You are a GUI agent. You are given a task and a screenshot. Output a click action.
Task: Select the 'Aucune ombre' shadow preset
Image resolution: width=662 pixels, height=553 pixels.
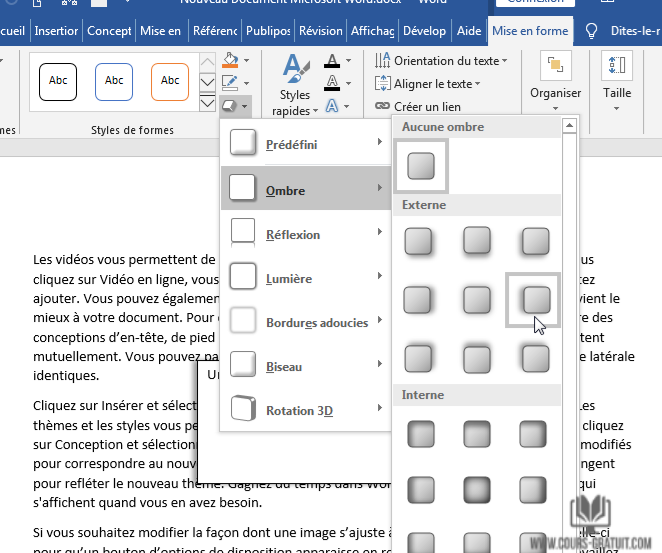point(421,165)
